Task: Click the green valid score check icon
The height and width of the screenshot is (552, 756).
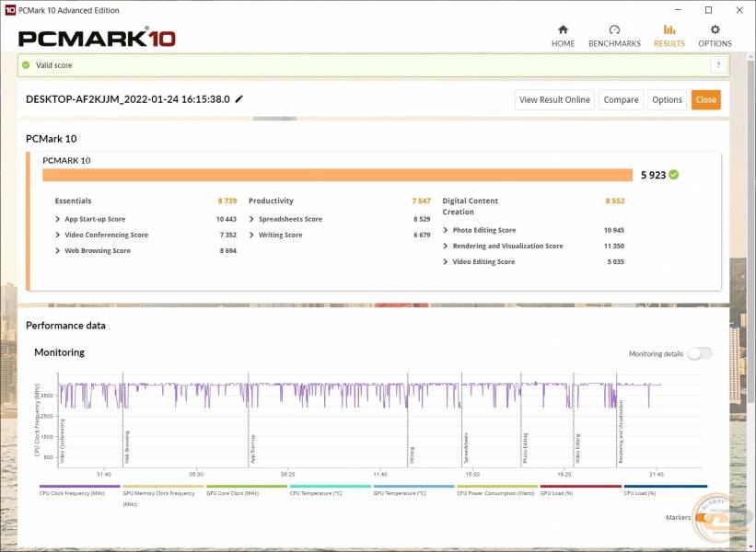Action: click(x=26, y=65)
